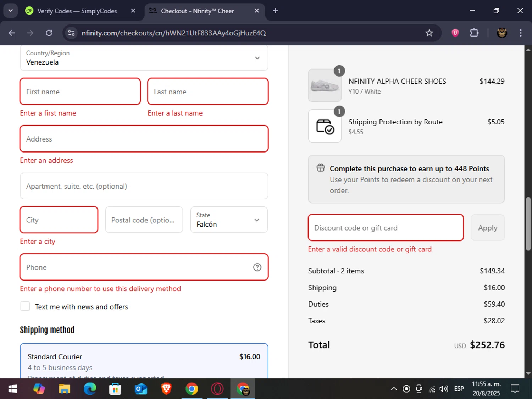Click the browser back arrow
Image resolution: width=532 pixels, height=399 pixels.
click(12, 33)
